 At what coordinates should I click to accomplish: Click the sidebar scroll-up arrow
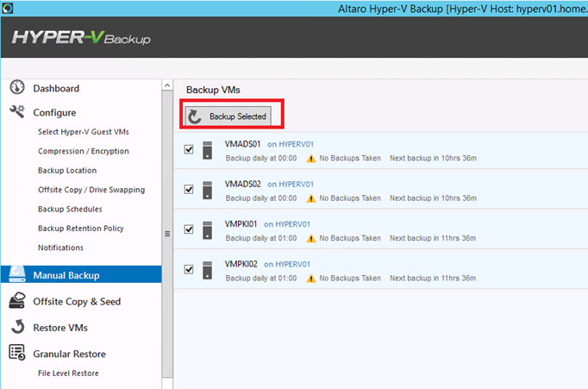(167, 85)
